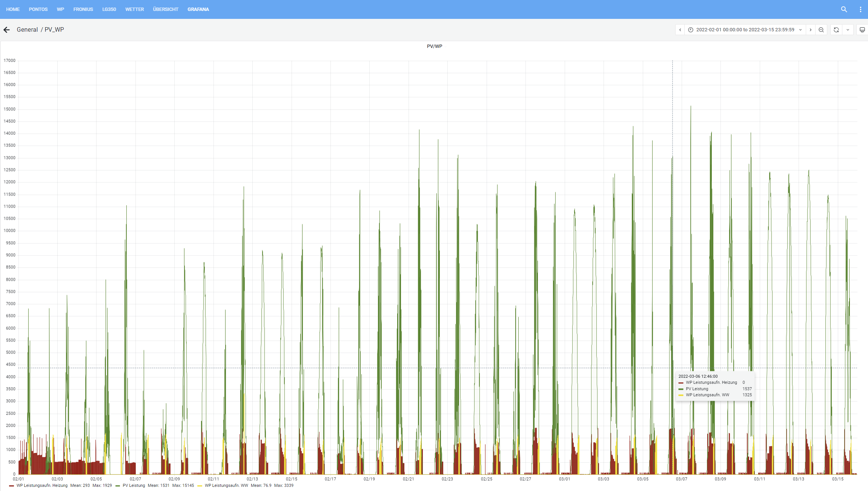The image size is (868, 491).
Task: Toggle WP Leistungsaufn. Heizung series in legend
Action: (42, 486)
